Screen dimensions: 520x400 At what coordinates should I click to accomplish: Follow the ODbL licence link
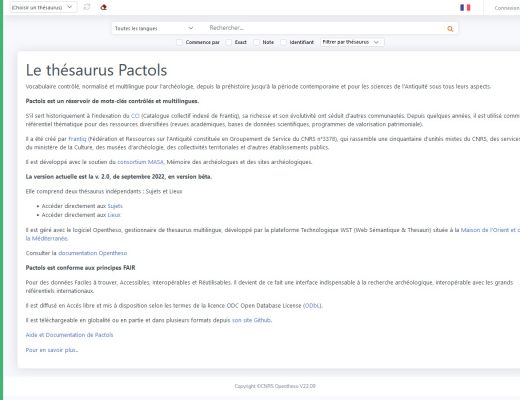click(312, 306)
